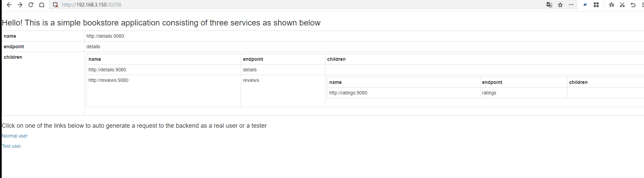644x178 pixels.
Task: Click the blue extension icon
Action: point(585,5)
